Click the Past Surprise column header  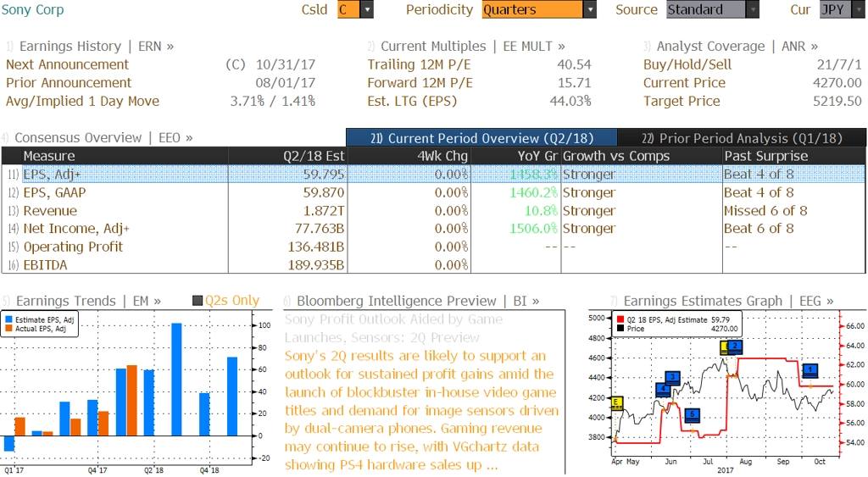click(x=793, y=156)
